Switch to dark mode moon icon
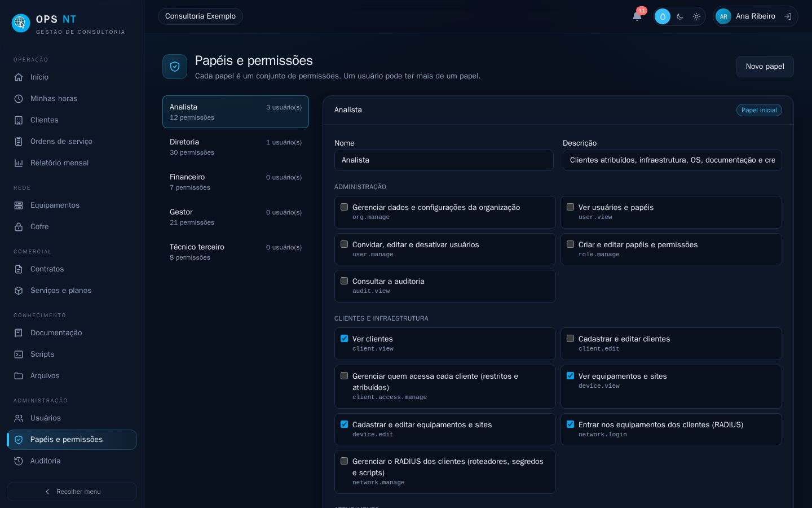 (679, 16)
